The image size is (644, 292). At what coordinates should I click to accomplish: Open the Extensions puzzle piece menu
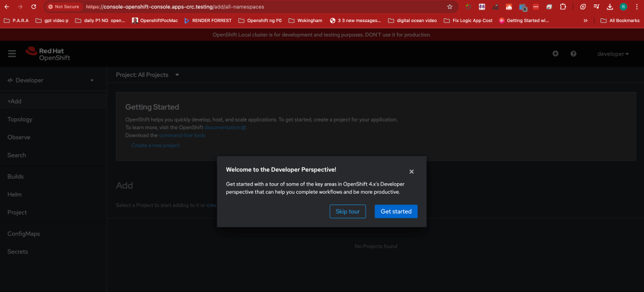[x=563, y=6]
